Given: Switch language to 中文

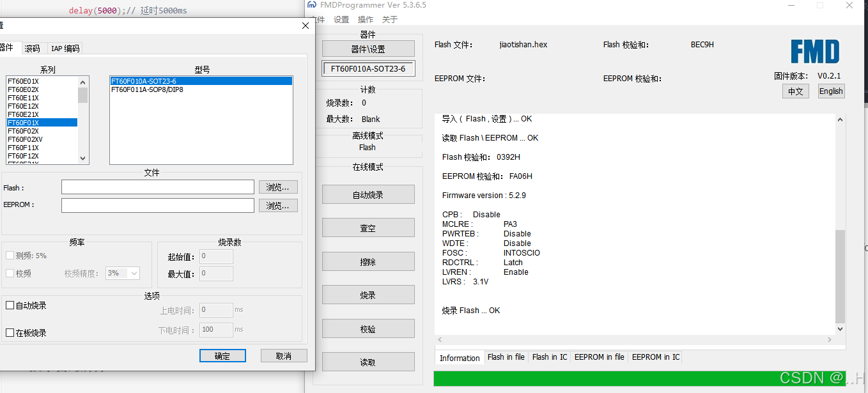Looking at the screenshot, I should [795, 91].
